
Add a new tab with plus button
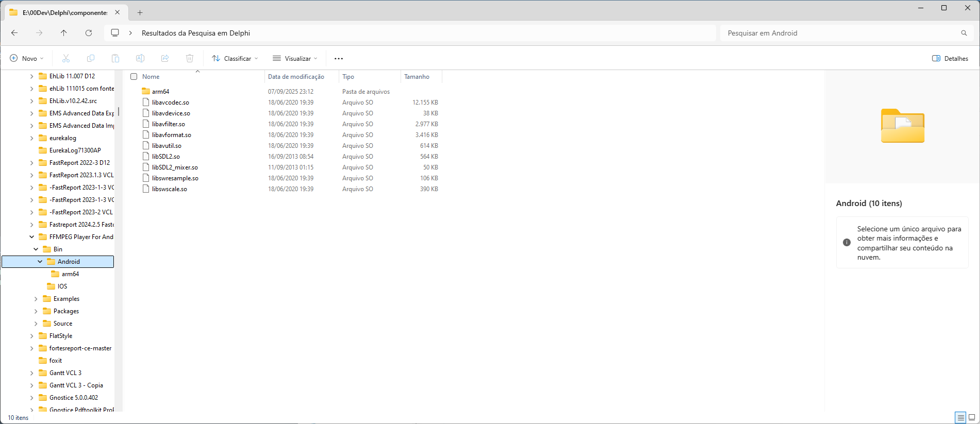click(x=140, y=13)
